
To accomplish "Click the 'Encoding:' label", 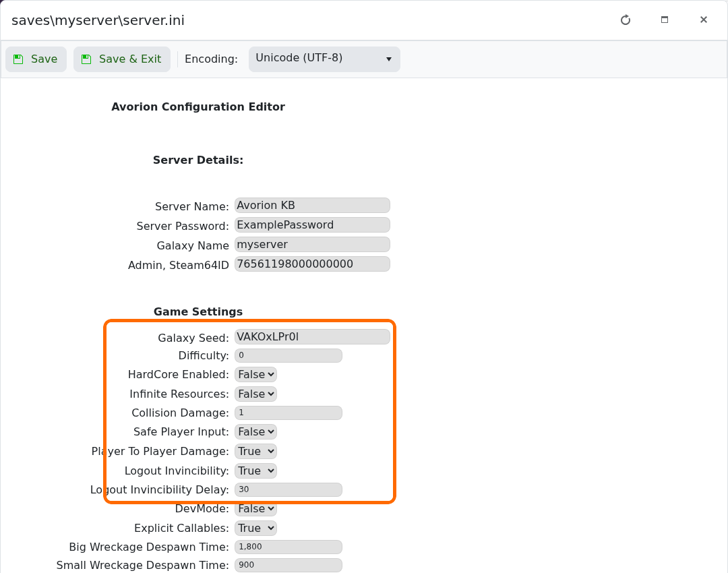I will point(211,59).
